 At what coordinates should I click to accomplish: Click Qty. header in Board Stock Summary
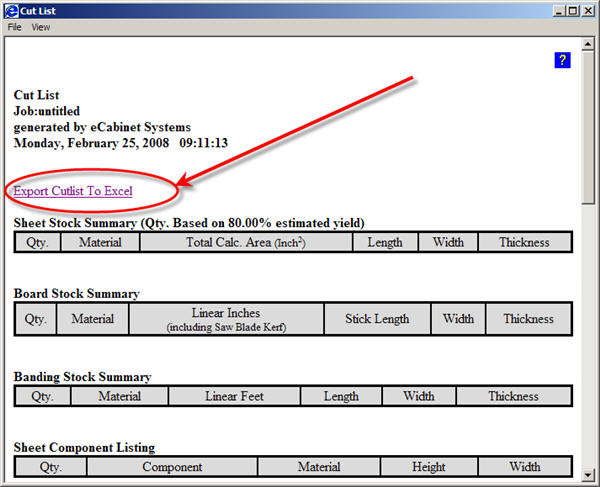(36, 319)
